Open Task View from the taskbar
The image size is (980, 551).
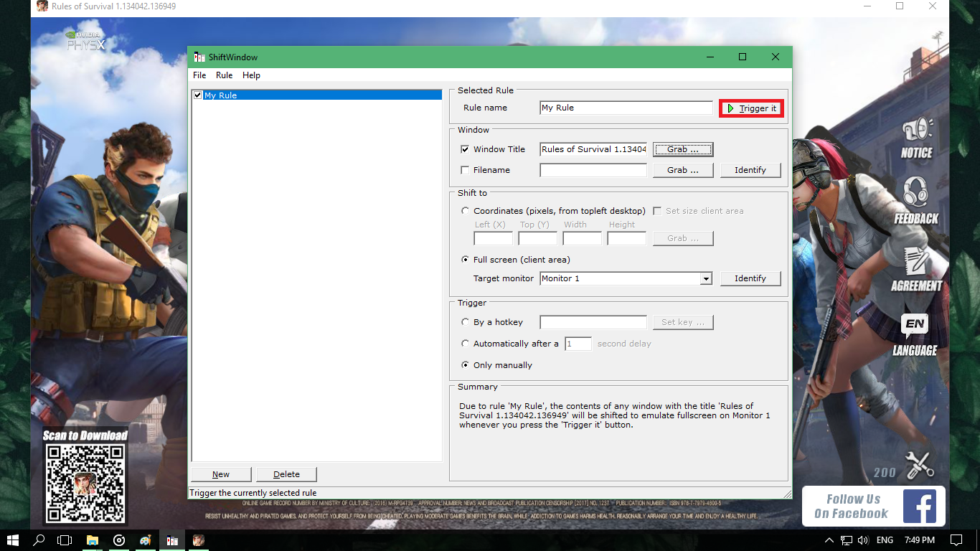tap(65, 540)
